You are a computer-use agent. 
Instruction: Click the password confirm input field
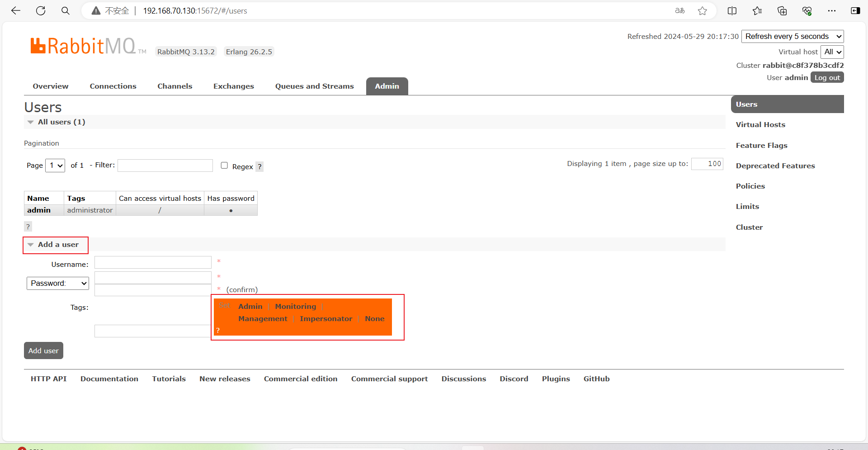[x=153, y=290]
